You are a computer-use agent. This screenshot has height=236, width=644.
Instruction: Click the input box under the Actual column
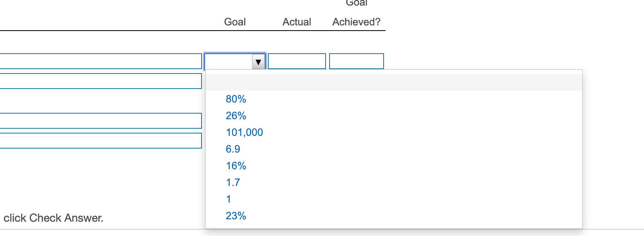coord(297,61)
